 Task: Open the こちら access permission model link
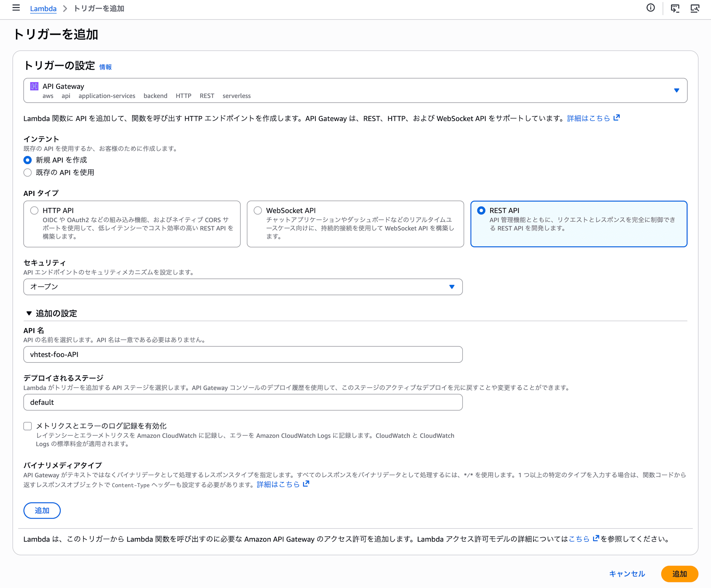tap(579, 539)
